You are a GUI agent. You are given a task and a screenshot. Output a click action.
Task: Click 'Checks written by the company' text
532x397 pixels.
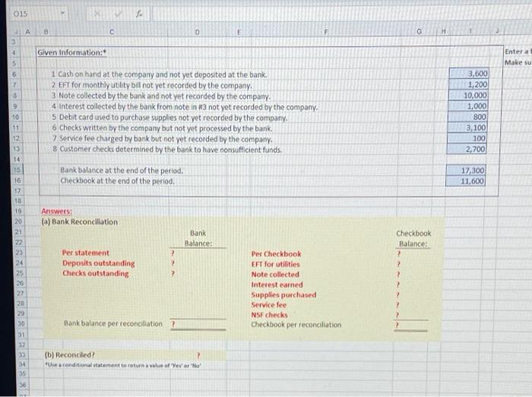(x=166, y=128)
